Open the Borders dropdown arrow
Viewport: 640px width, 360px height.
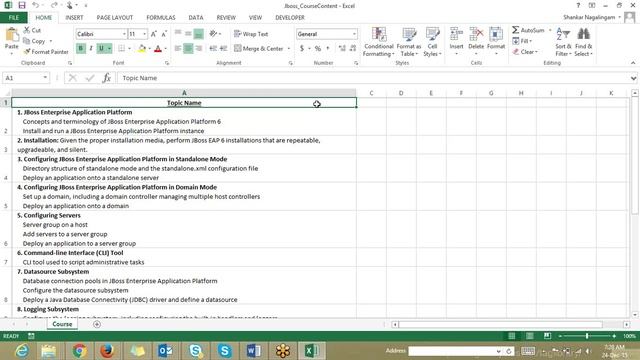coord(129,49)
